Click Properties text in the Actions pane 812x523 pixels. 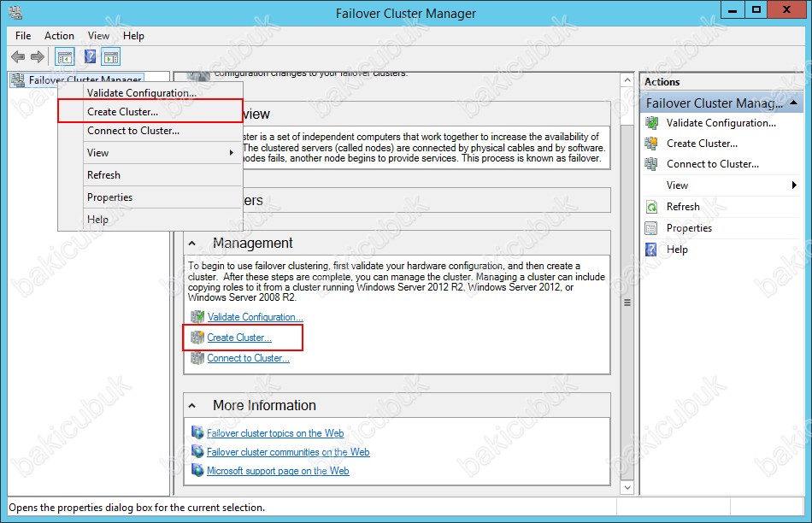[689, 228]
